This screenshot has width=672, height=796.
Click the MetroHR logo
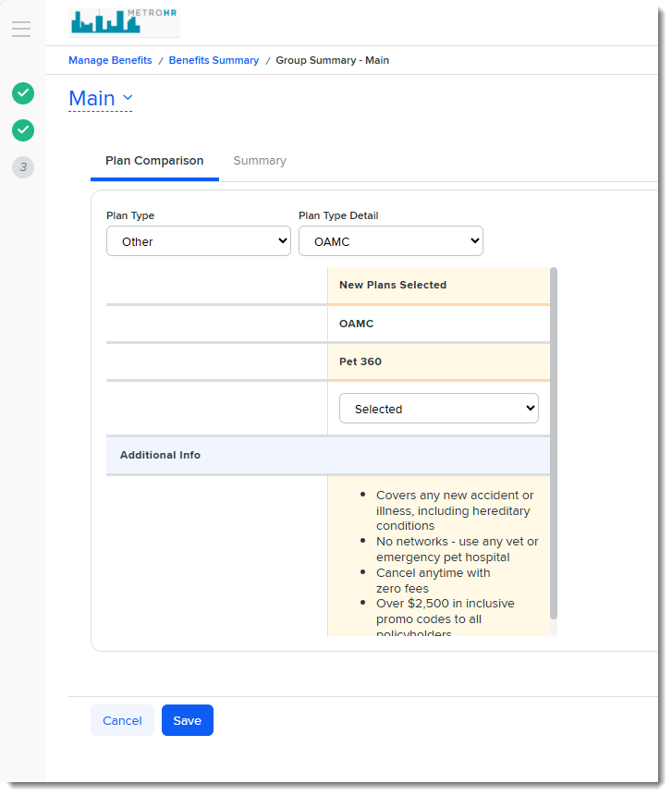pos(124,21)
